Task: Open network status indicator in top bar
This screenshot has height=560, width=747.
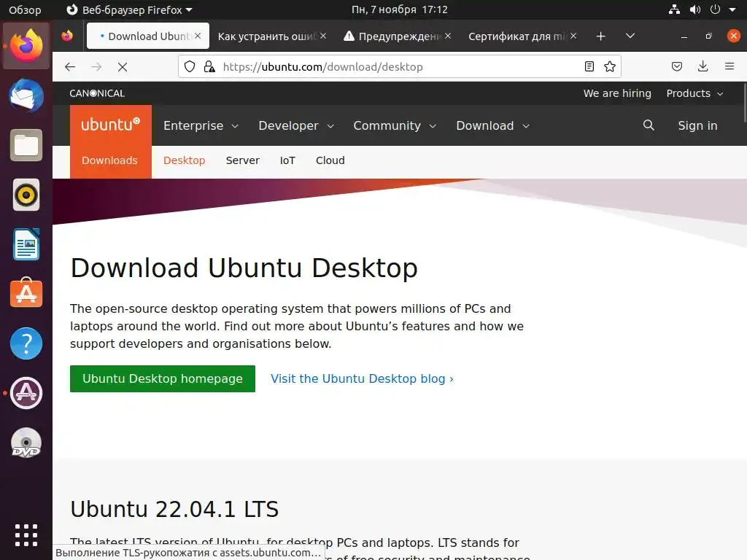Action: [x=674, y=9]
